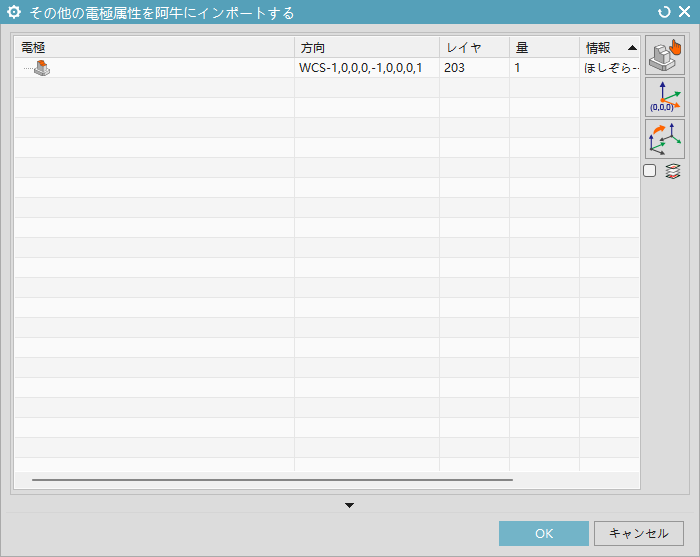Expand the dialog with bottom triangle

click(349, 505)
